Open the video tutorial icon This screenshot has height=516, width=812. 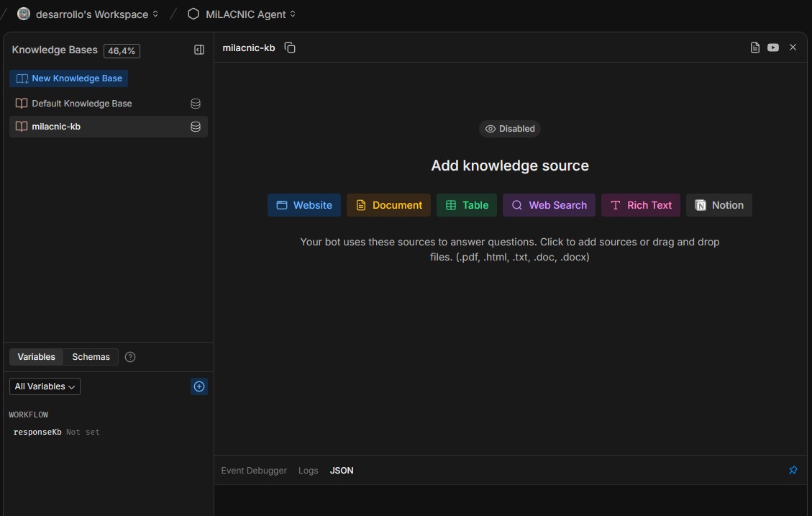tap(773, 47)
